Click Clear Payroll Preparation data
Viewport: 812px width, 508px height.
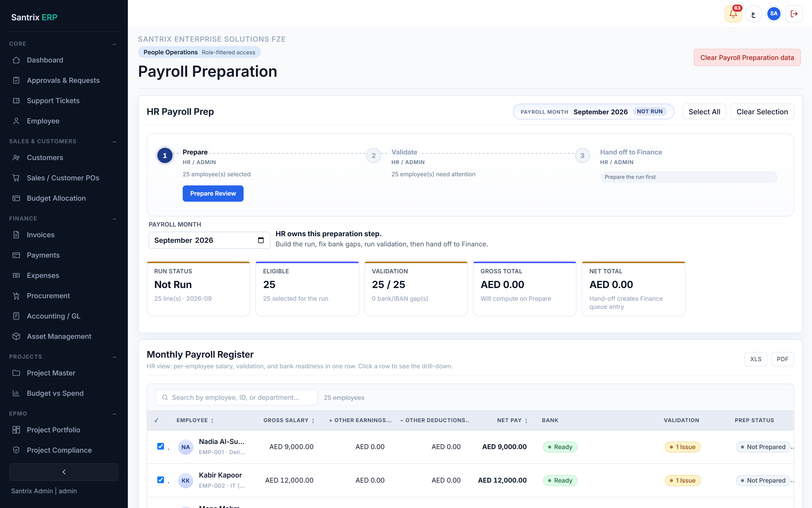[747, 57]
